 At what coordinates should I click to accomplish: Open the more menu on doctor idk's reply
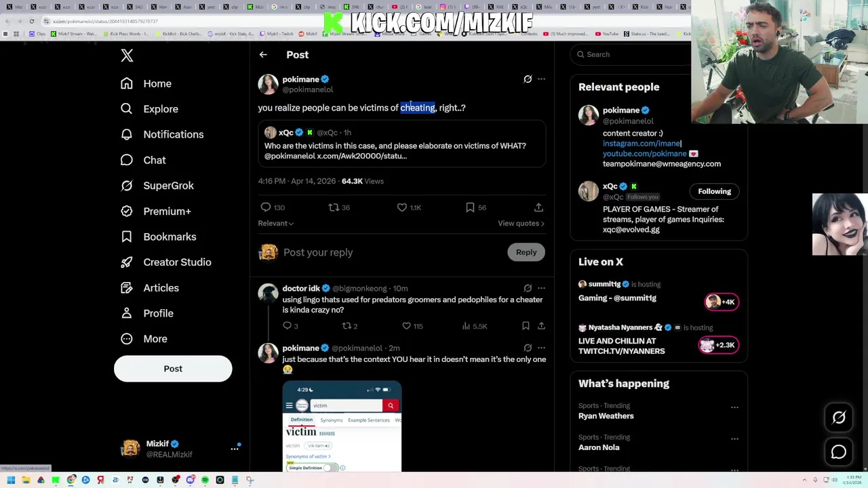tap(541, 289)
